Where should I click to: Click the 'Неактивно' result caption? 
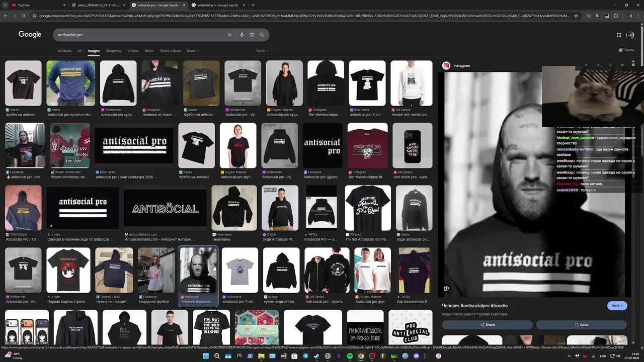[x=221, y=239]
